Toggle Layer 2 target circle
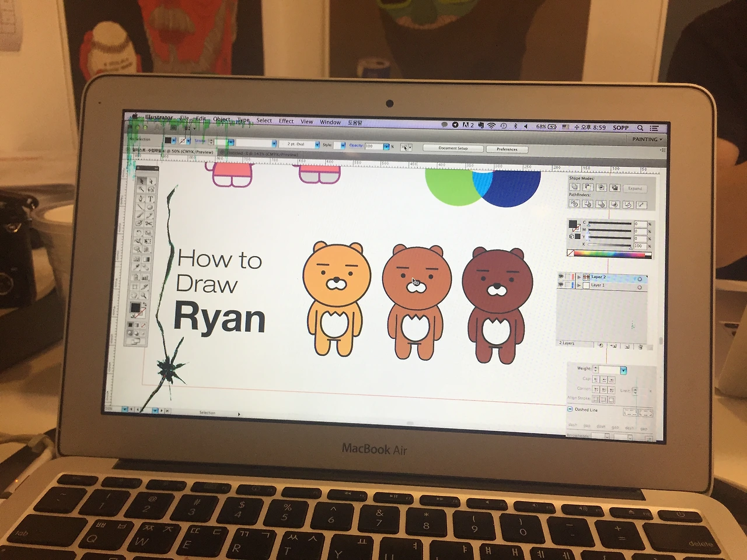The image size is (747, 560). click(640, 279)
